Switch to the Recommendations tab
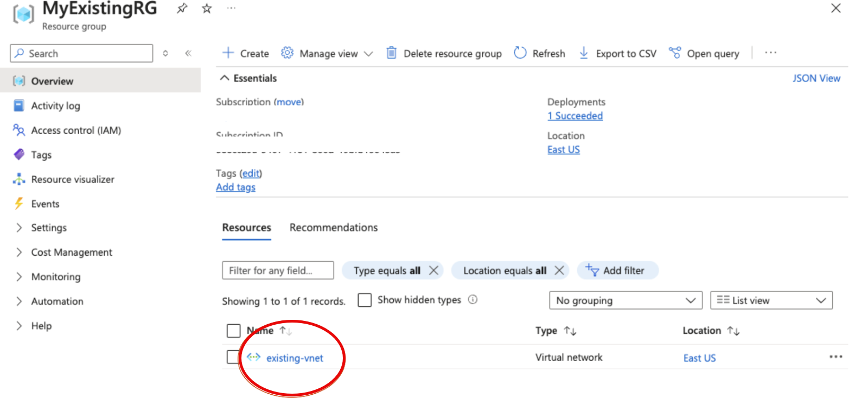Screen dimensions: 868x404 tap(333, 228)
